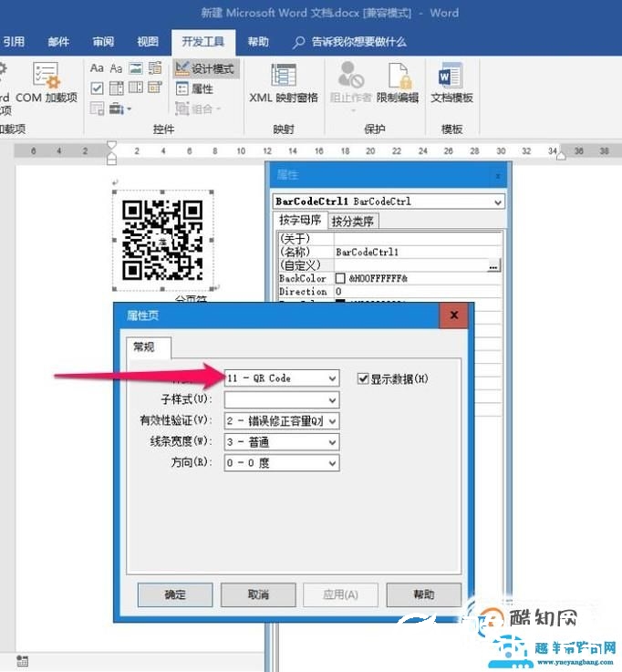
Task: Close the Property Pages (属性页) dialog
Action: click(x=454, y=315)
